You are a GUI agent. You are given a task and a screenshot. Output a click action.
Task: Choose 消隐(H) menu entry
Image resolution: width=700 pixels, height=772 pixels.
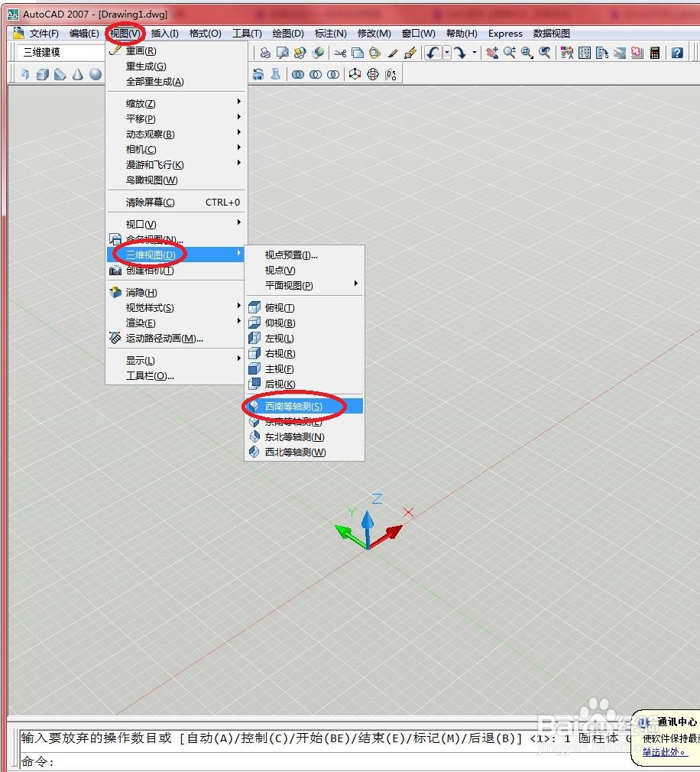tap(176, 293)
